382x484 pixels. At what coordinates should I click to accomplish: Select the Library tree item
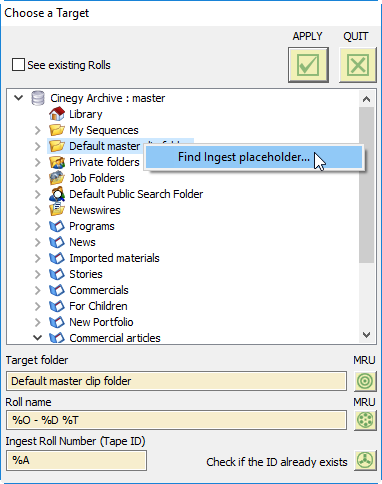[x=86, y=114]
